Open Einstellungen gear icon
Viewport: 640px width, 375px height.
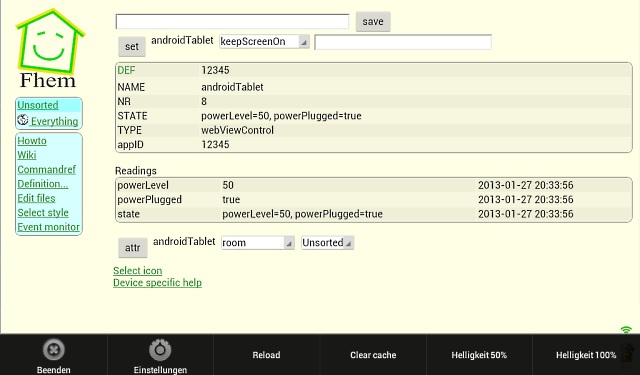(160, 349)
